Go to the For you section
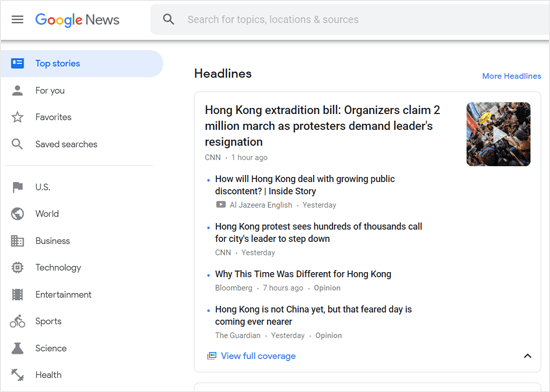The height and width of the screenshot is (392, 550). pos(50,90)
